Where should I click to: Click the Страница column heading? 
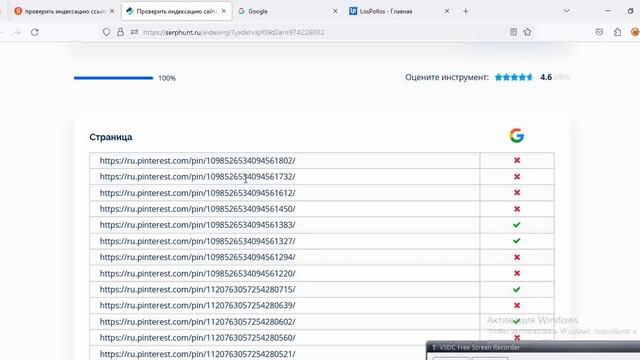(x=111, y=137)
